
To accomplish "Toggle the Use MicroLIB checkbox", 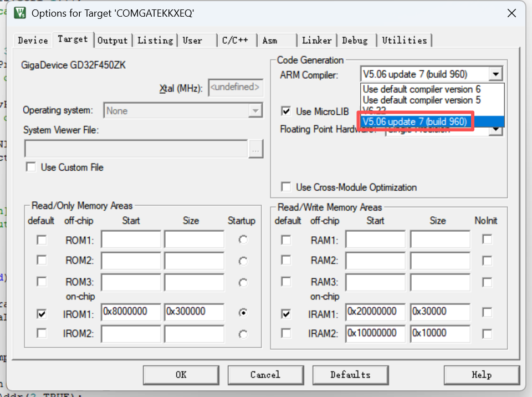I will pyautogui.click(x=286, y=111).
